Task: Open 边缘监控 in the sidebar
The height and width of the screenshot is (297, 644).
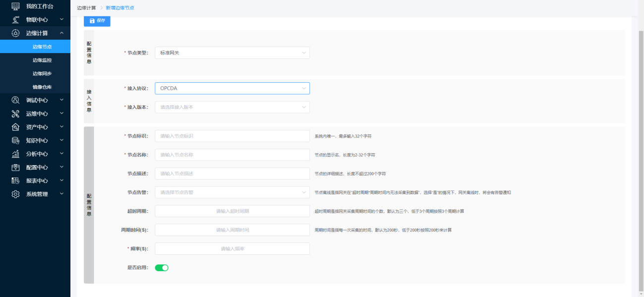Action: tap(42, 60)
